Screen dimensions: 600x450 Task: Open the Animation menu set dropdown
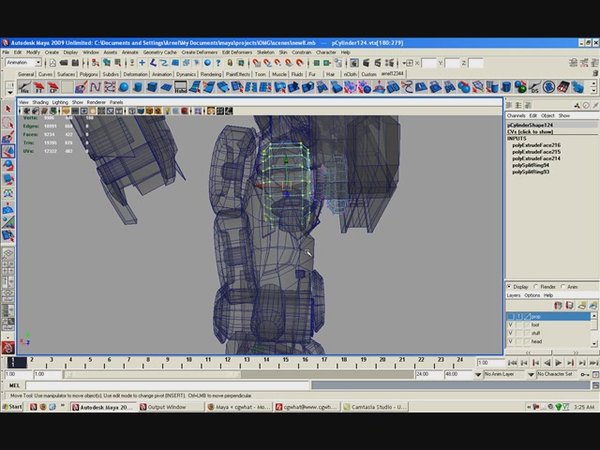(x=38, y=62)
